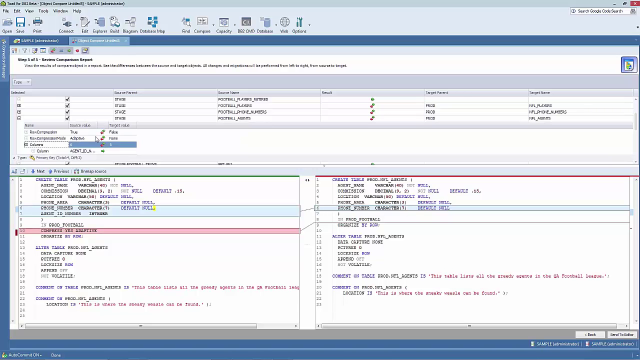
Task: Collapse the Type: Primary Key group
Action: point(14,158)
